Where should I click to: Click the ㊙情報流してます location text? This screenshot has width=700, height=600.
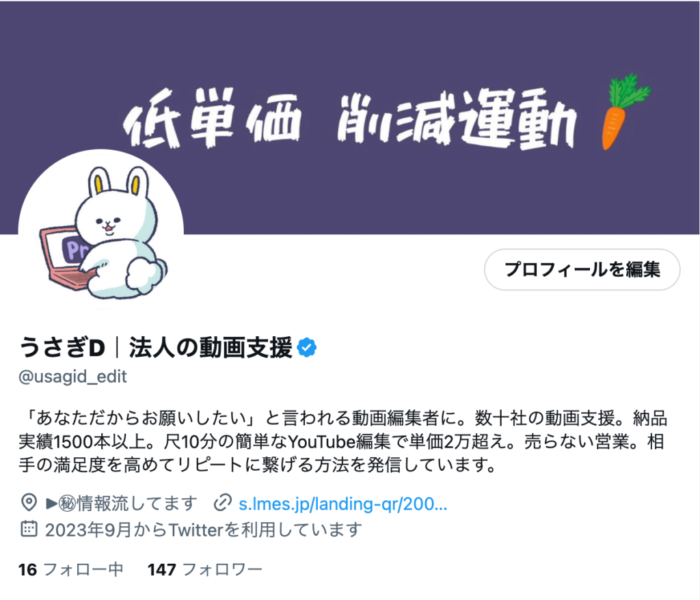click(121, 504)
